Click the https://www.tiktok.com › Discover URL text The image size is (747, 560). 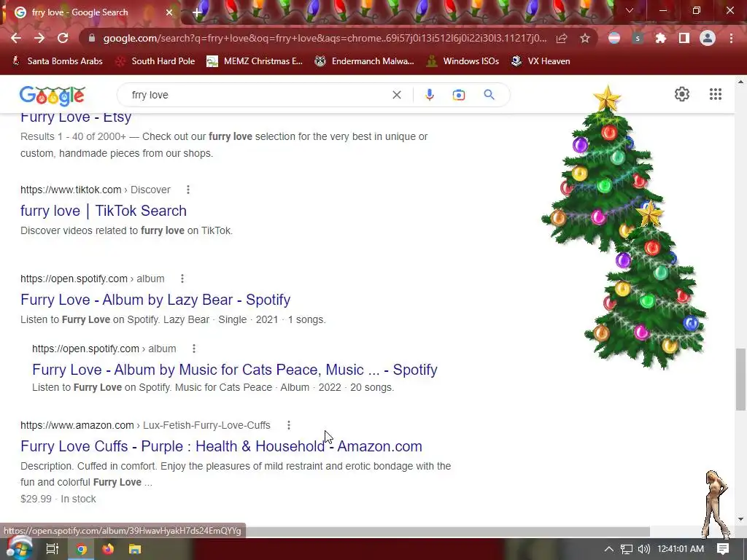coord(96,190)
